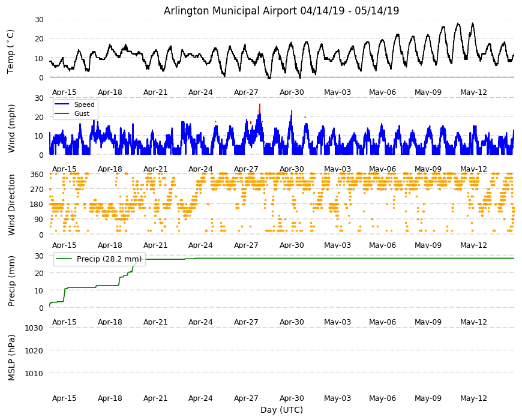
Task: Click the MSLP (hPa) axis label
Action: click(11, 358)
